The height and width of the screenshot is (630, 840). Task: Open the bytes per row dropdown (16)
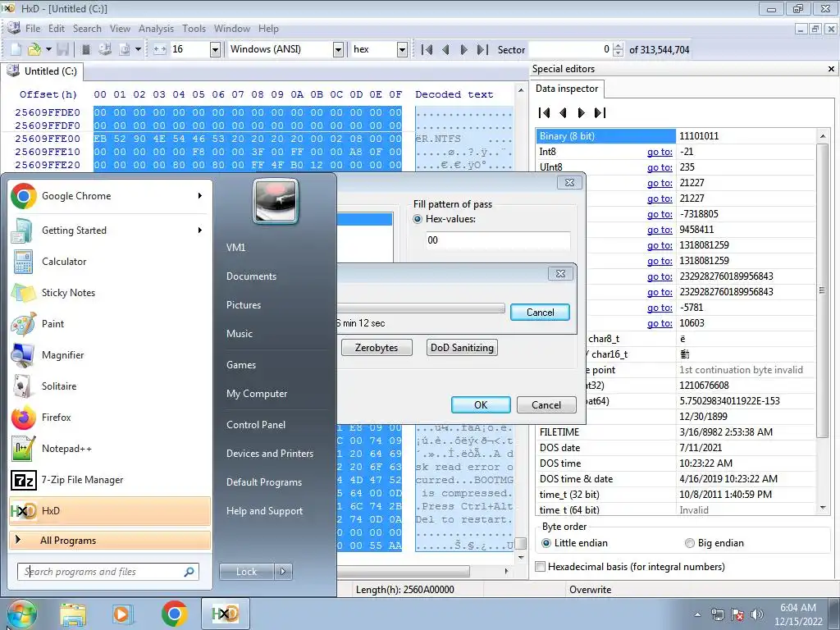pos(215,50)
